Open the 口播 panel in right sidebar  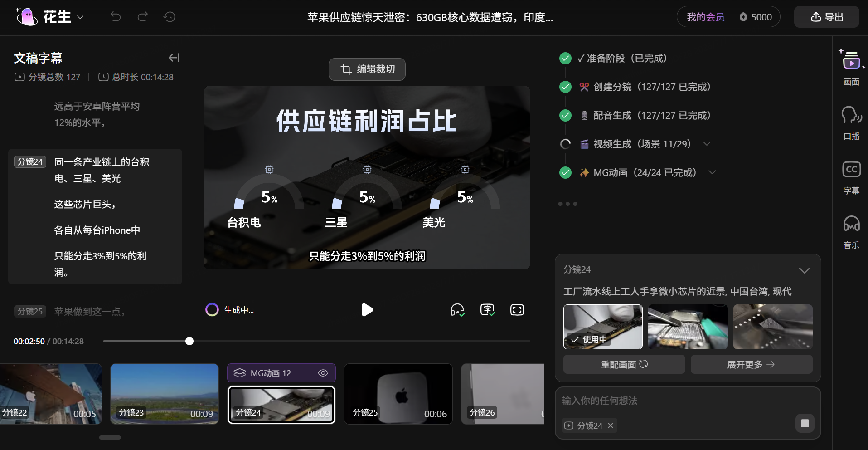[x=851, y=123]
